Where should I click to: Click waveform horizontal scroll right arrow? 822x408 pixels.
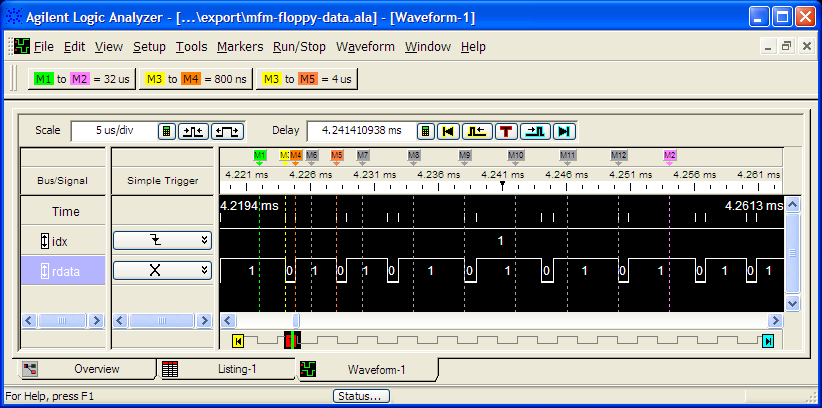(775, 320)
